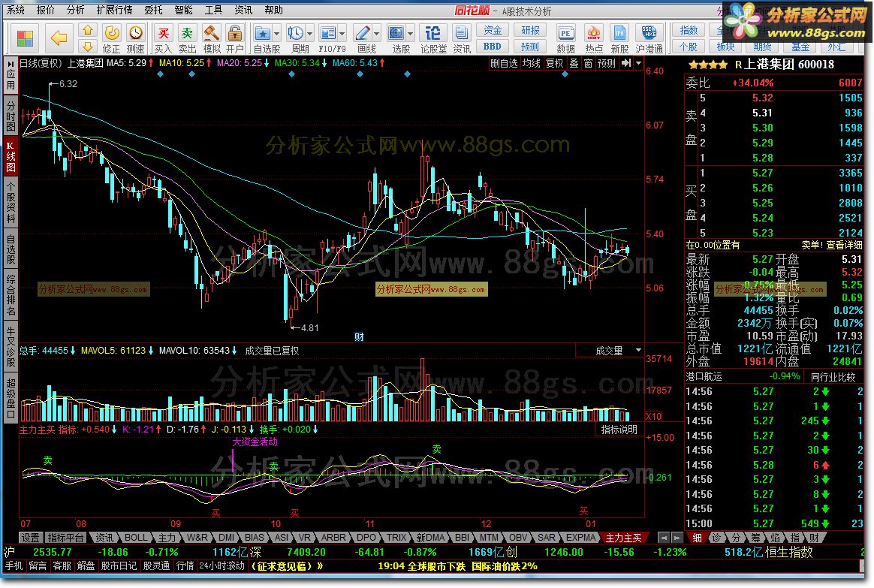The width and height of the screenshot is (874, 588).
Task: Click the 自选股 star folder icon
Action: tap(263, 34)
